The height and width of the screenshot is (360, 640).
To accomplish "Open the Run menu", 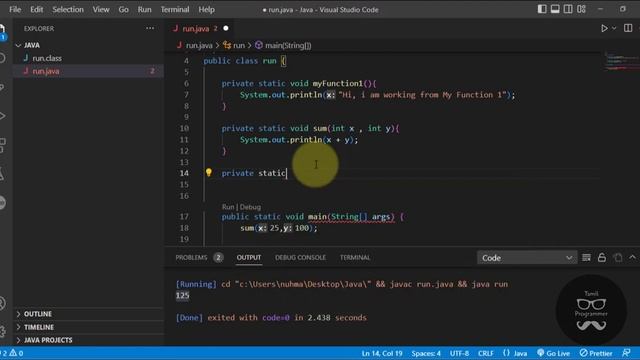I will [x=144, y=9].
